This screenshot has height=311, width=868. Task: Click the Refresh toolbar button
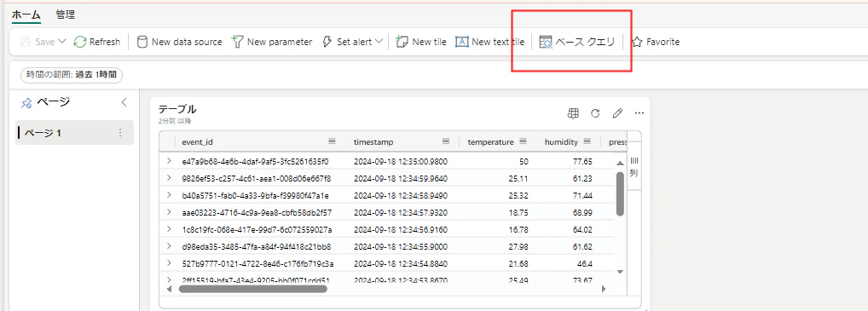[x=97, y=42]
